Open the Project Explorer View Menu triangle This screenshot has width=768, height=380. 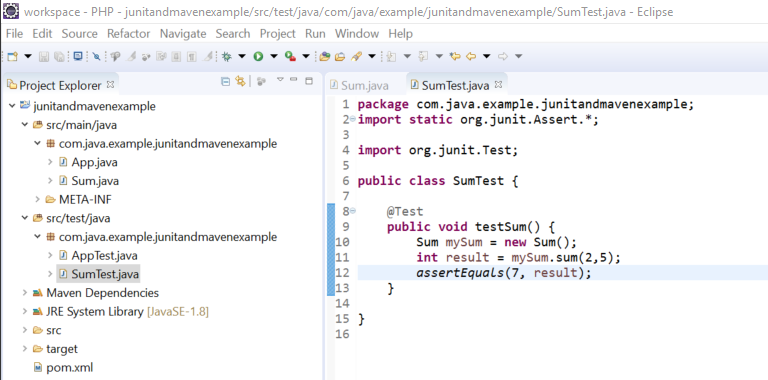(280, 79)
